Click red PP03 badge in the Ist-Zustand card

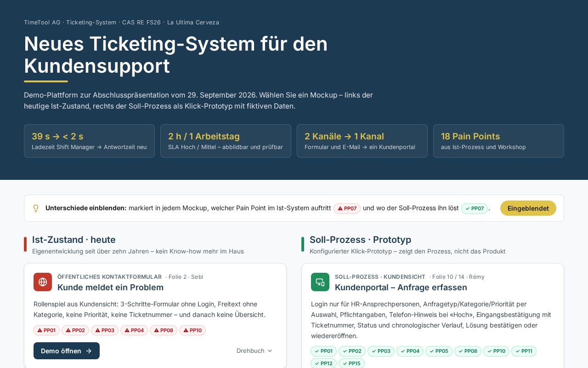[x=105, y=330]
